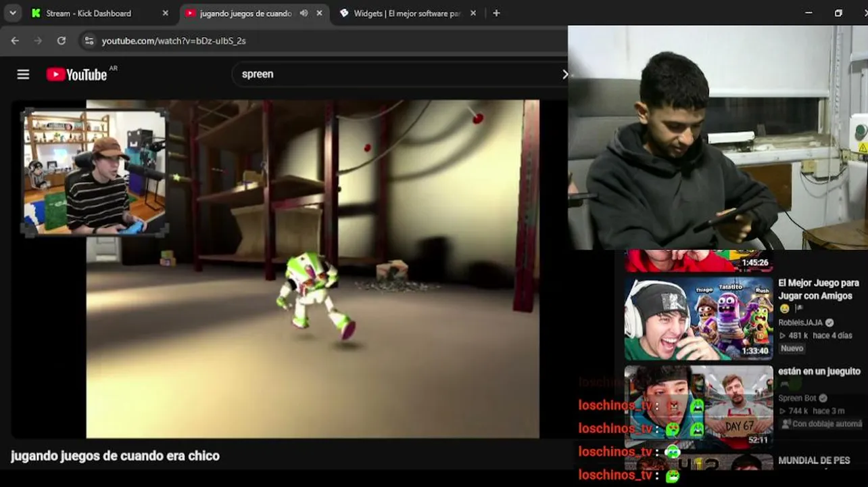868x487 pixels.
Task: Open the thumbnail with 1:33:40 duration
Action: tap(698, 318)
